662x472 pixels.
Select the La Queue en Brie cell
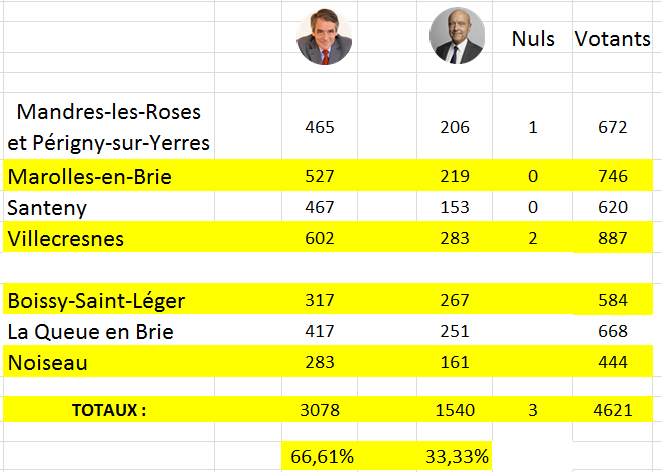pos(109,331)
